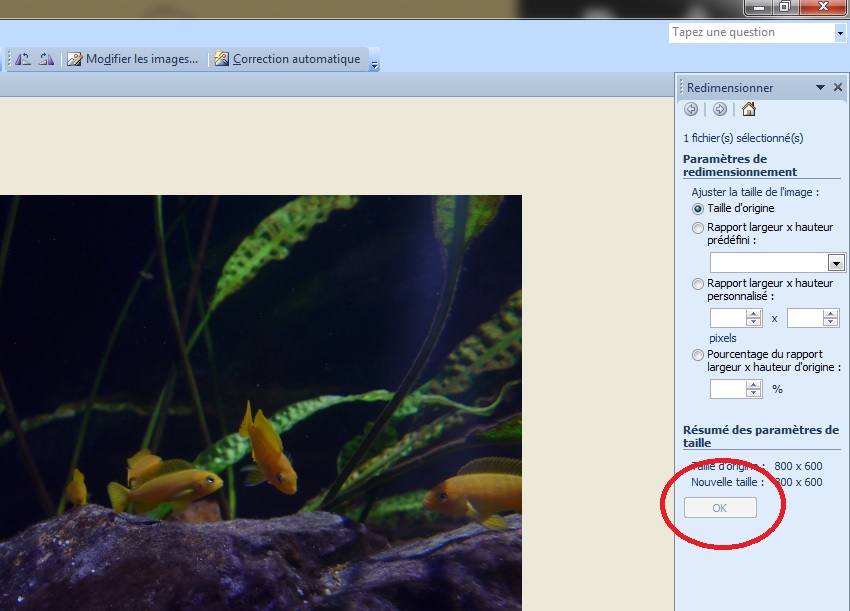Click the custom width pixel field
The width and height of the screenshot is (850, 611).
[x=729, y=318]
